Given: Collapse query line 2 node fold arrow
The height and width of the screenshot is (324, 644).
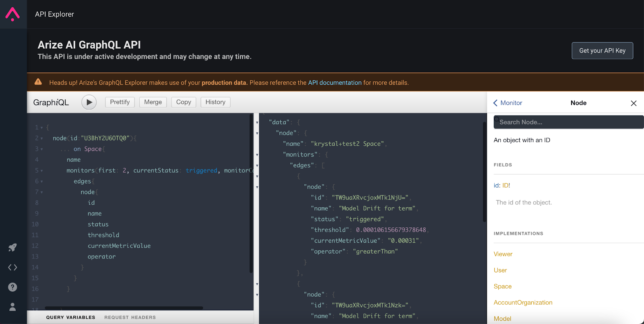Looking at the screenshot, I should [x=42, y=138].
